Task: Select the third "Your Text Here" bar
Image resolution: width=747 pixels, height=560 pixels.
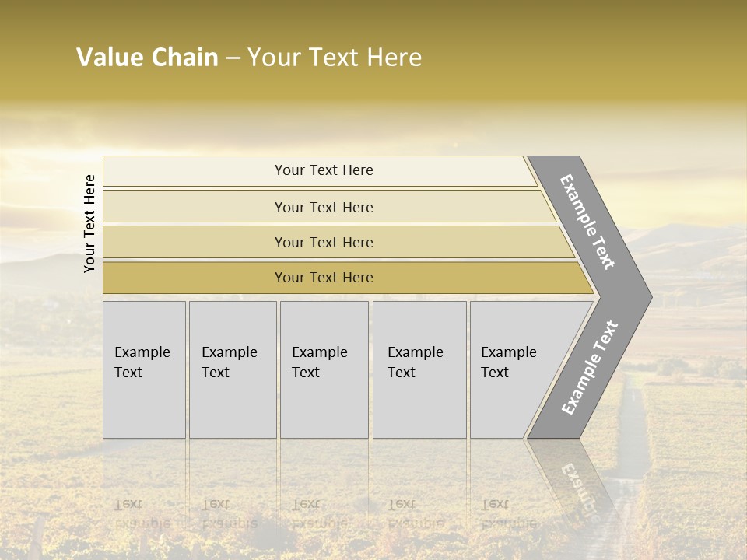Action: point(324,242)
